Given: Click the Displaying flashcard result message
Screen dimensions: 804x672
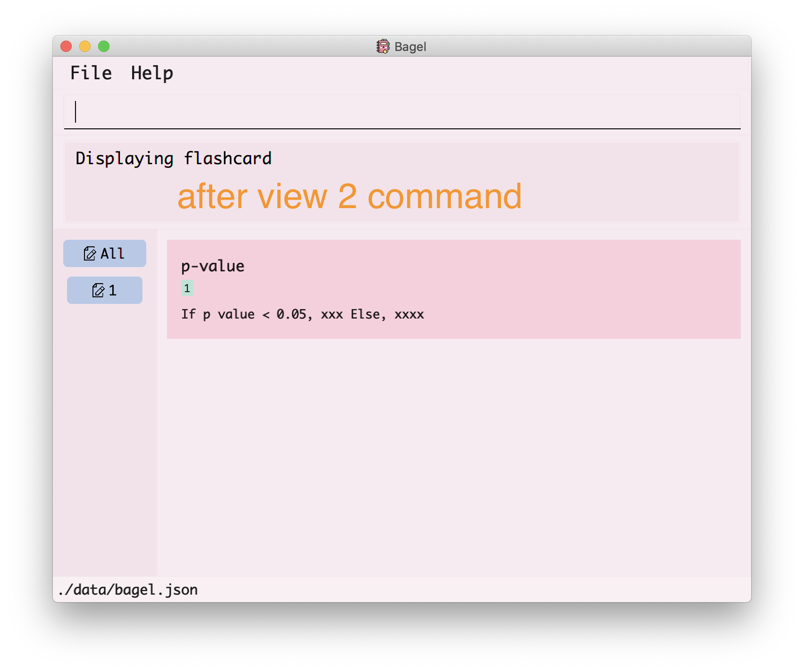Looking at the screenshot, I should 174,159.
